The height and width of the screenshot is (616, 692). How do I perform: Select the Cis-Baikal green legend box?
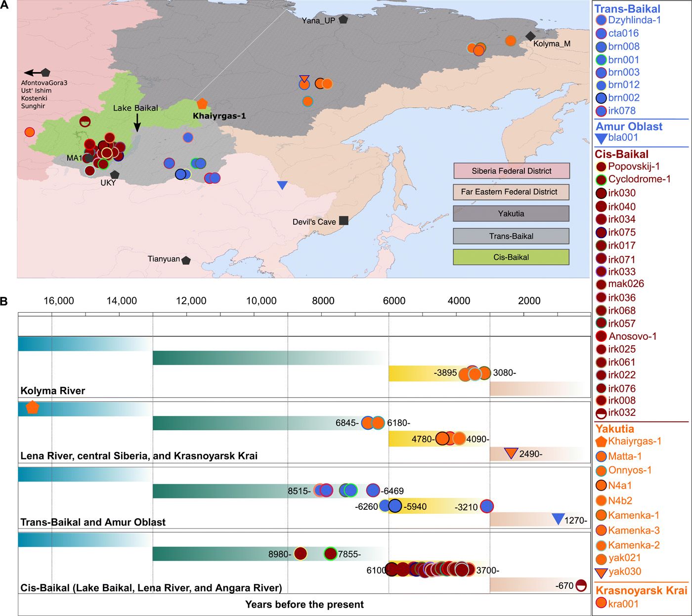point(511,257)
